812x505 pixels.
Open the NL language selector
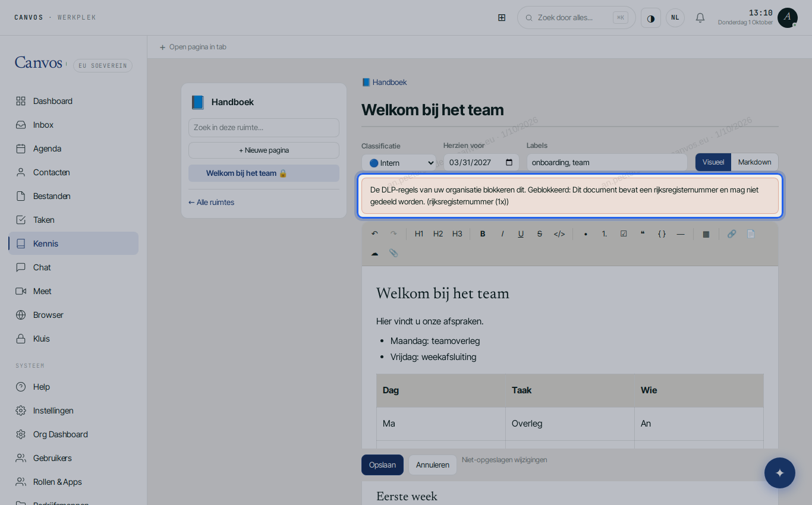pos(675,18)
